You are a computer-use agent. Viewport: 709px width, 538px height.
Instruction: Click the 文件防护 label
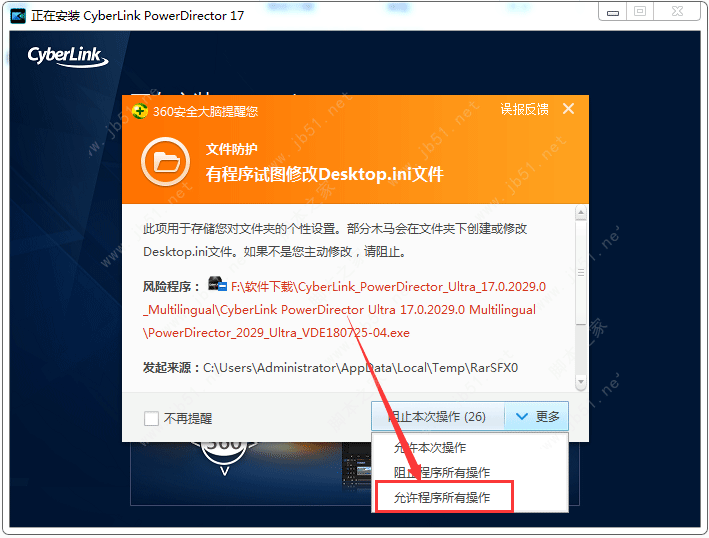coord(232,149)
